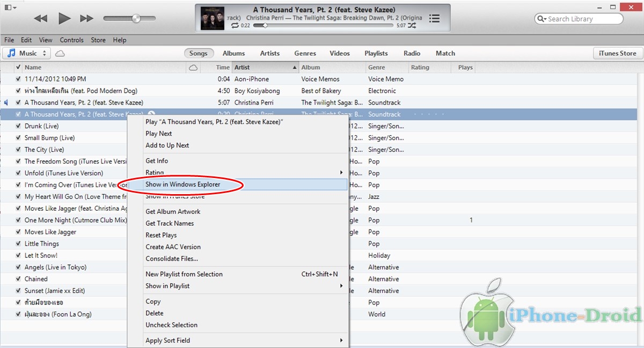Uncheck The City (Live) checkbox
This screenshot has width=644, height=348.
point(18,150)
